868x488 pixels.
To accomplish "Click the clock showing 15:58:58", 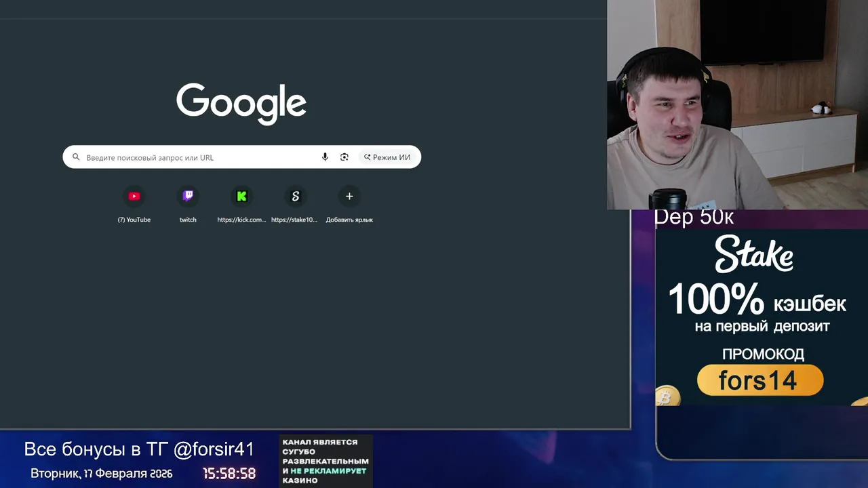I will coord(229,474).
